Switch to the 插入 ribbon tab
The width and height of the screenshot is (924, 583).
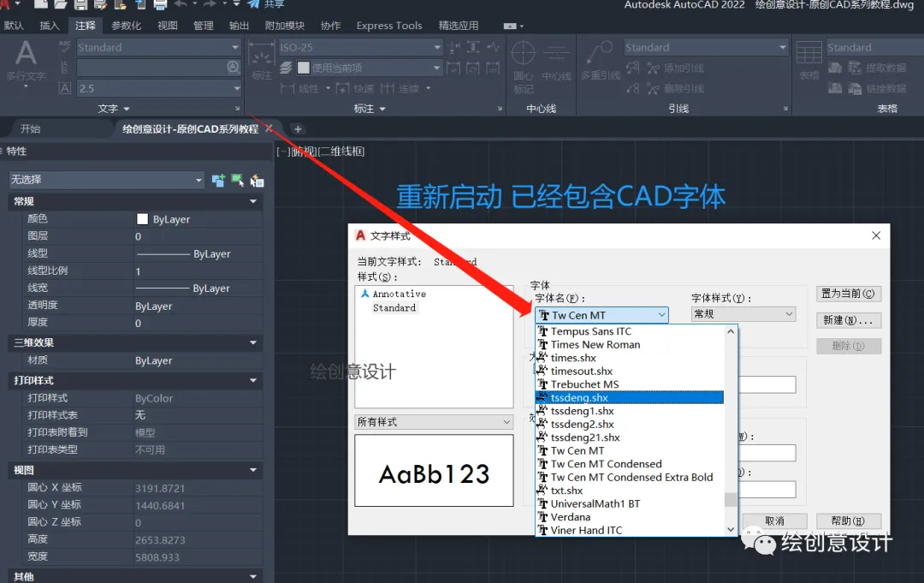coord(50,26)
